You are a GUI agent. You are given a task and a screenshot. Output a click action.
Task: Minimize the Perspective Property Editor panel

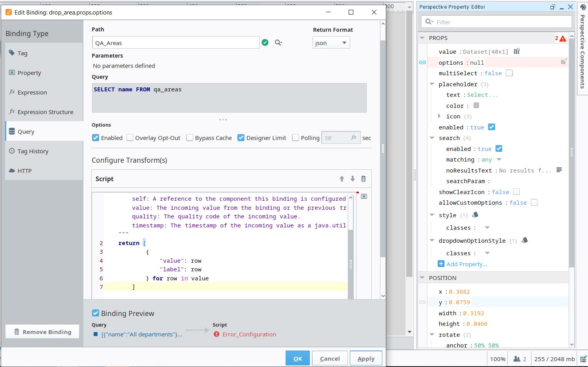pos(562,7)
